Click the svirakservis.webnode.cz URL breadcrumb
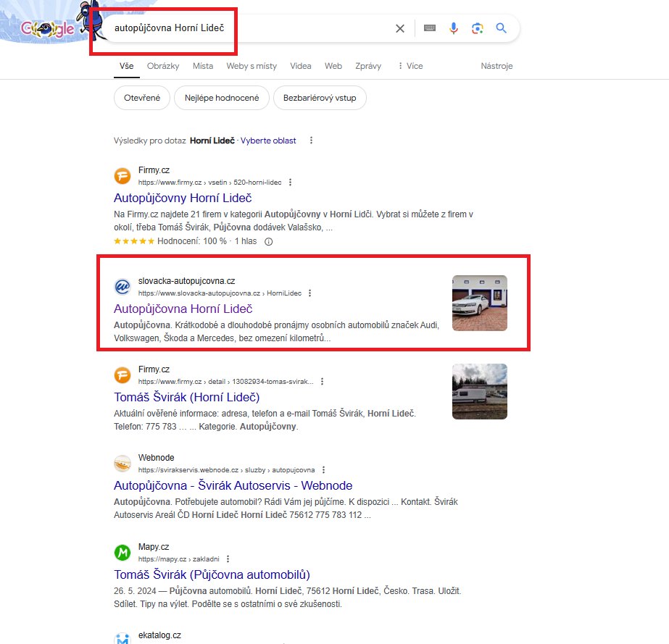Image resolution: width=669 pixels, height=644 pixels. 226,470
